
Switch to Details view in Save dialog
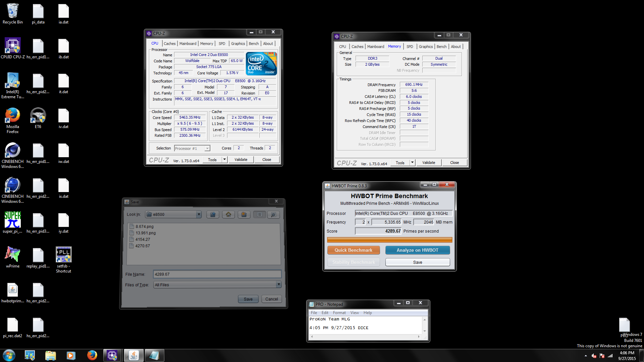(x=273, y=215)
